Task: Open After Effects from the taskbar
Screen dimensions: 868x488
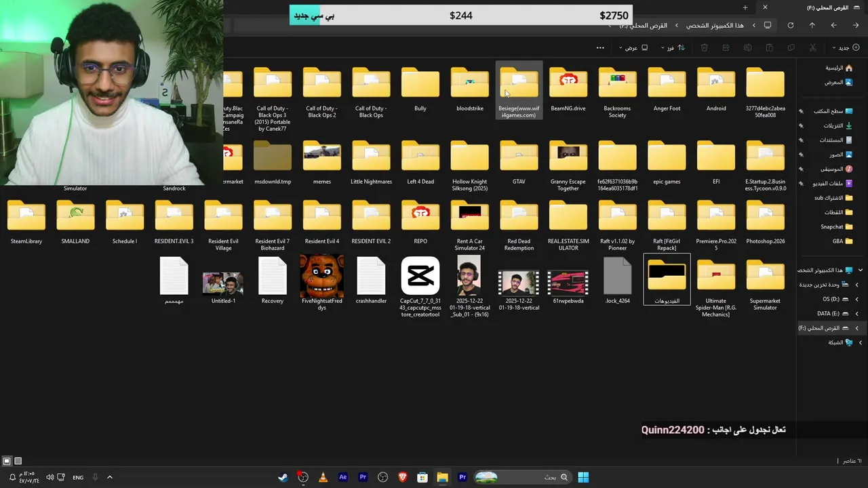Action: pyautogui.click(x=342, y=477)
